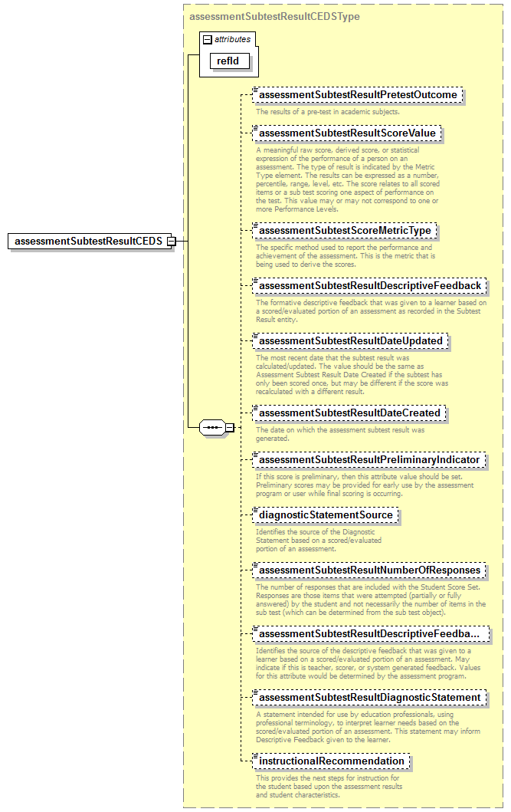Click description 'Identifies the source of the descriptive feedback'

368,663
